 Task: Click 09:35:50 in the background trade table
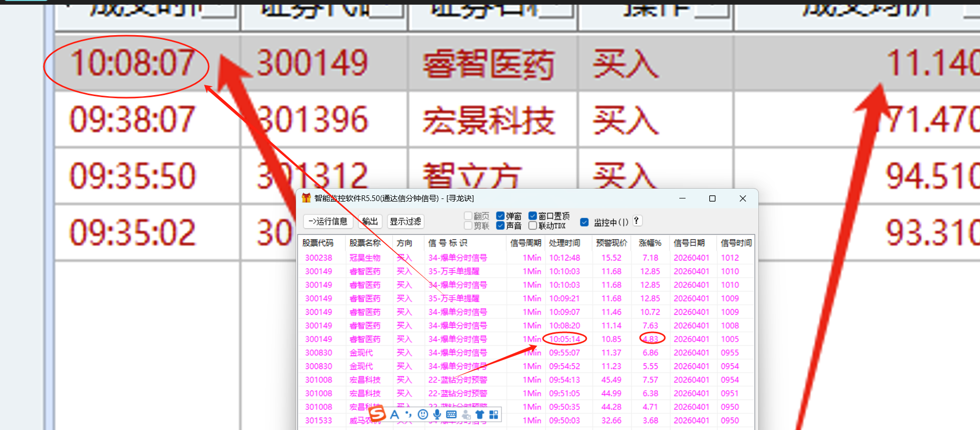point(133,176)
